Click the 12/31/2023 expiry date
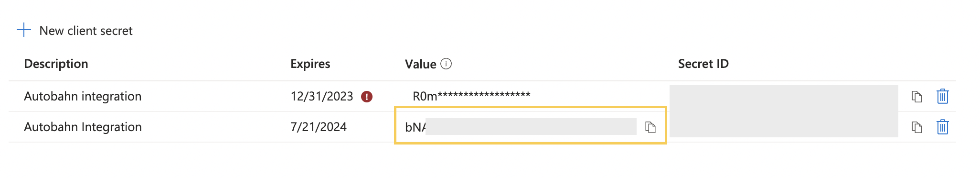980x178 pixels. coord(322,97)
